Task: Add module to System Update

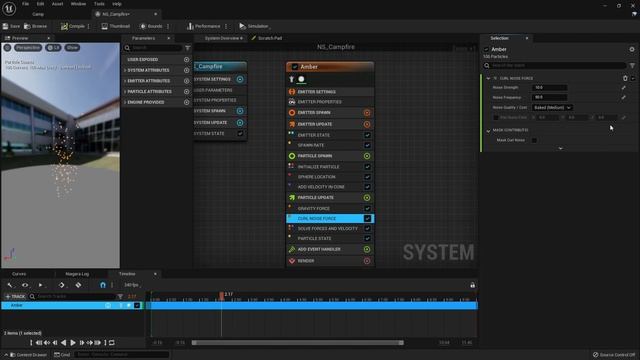Action: 240,122
